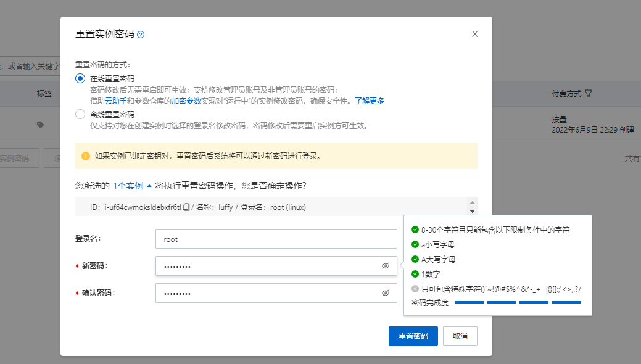Open the 云助手 link
The image size is (641, 364).
click(115, 101)
